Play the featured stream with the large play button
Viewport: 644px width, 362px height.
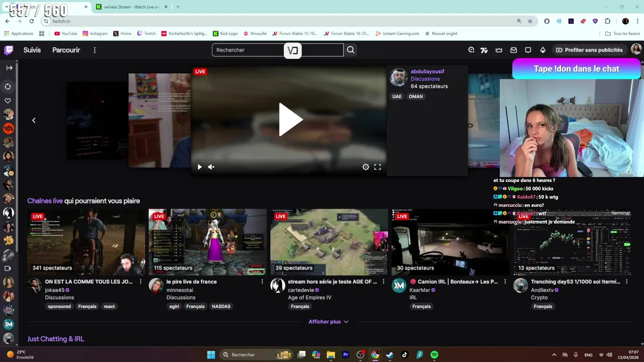(290, 120)
